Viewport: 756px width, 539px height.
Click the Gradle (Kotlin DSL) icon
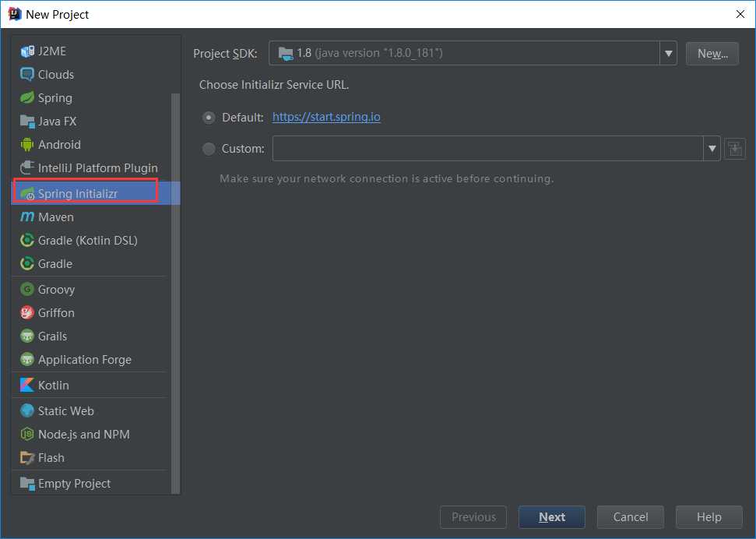pyautogui.click(x=27, y=240)
